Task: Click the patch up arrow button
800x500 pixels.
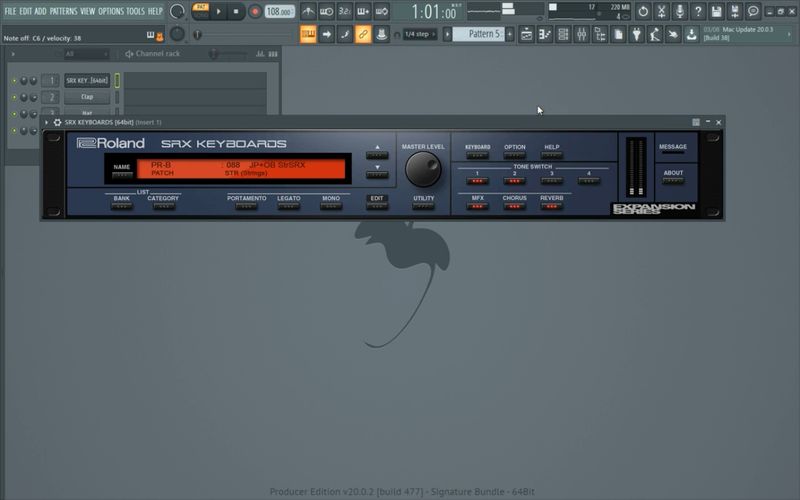Action: tap(377, 155)
